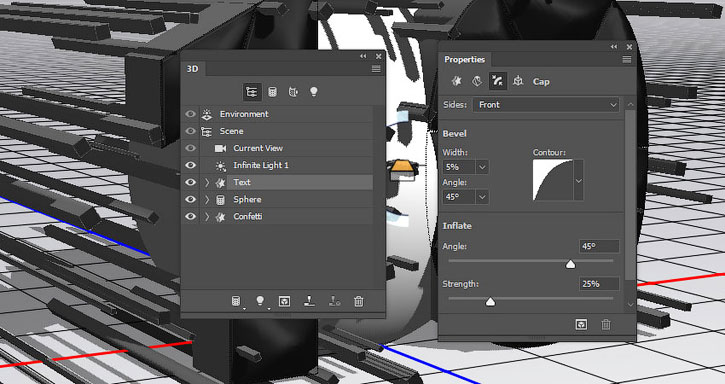This screenshot has width=725, height=384.
Task: Hide the Sphere mesh
Action: pos(190,199)
